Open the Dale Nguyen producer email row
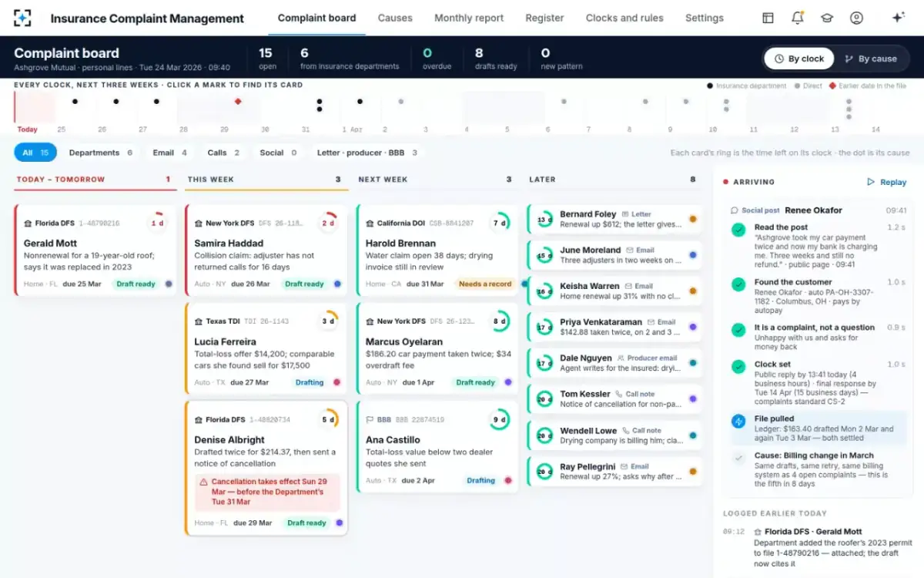 [615, 363]
